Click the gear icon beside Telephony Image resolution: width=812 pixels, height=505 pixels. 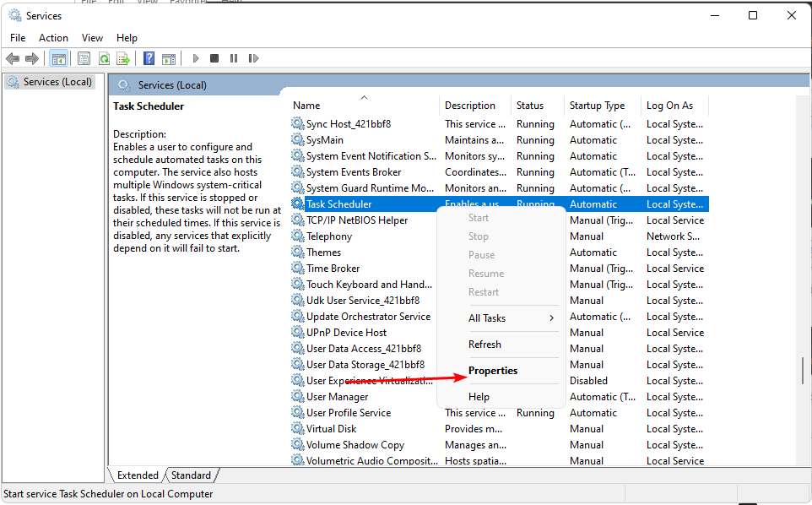[297, 236]
